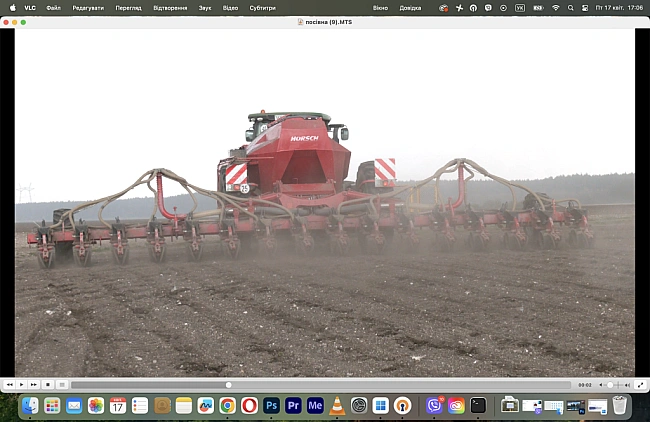Expand the Відео menu

231,7
